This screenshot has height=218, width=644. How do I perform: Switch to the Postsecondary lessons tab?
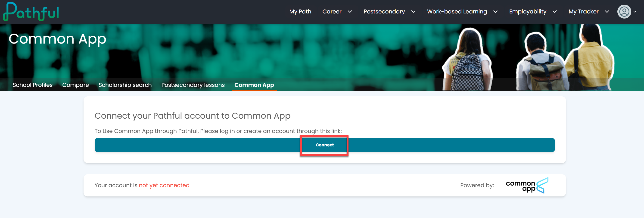click(x=193, y=85)
